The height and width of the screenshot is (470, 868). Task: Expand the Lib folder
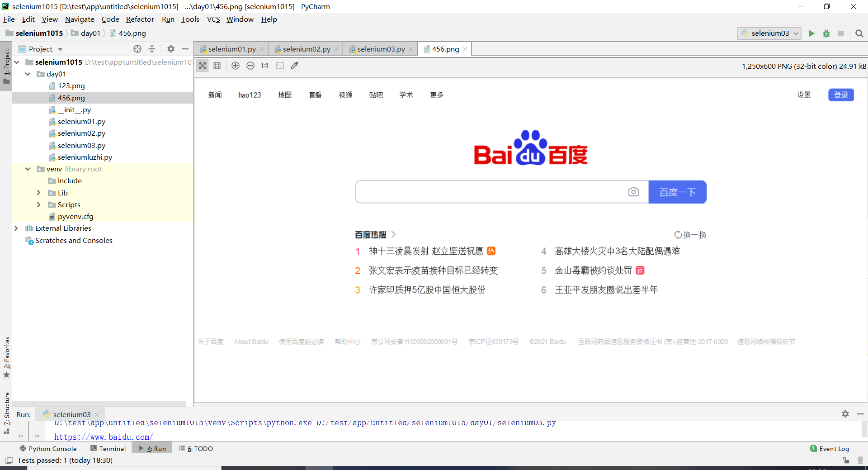[39, 193]
